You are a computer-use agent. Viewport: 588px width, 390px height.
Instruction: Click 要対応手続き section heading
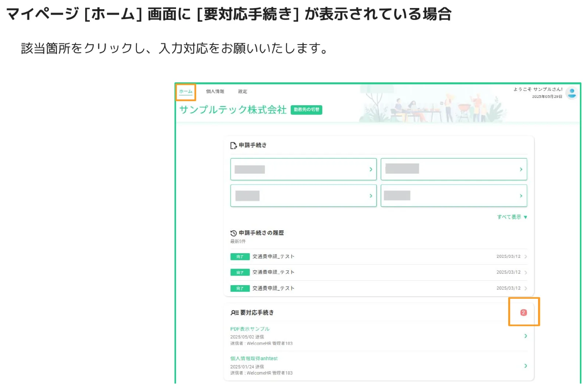[257, 313]
